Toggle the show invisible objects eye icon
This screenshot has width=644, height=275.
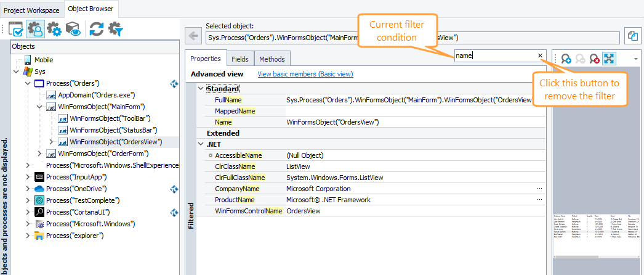[x=73, y=29]
